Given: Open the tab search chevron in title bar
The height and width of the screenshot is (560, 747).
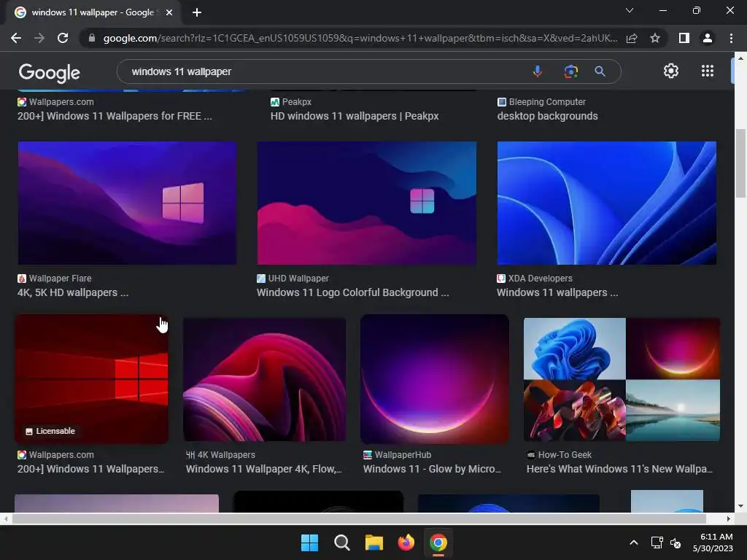Looking at the screenshot, I should [630, 10].
